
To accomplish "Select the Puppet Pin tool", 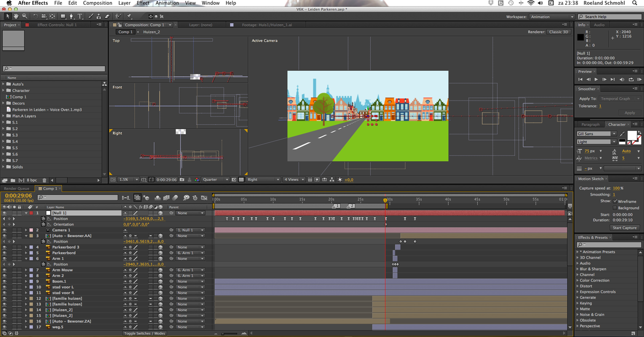I will coord(129,16).
